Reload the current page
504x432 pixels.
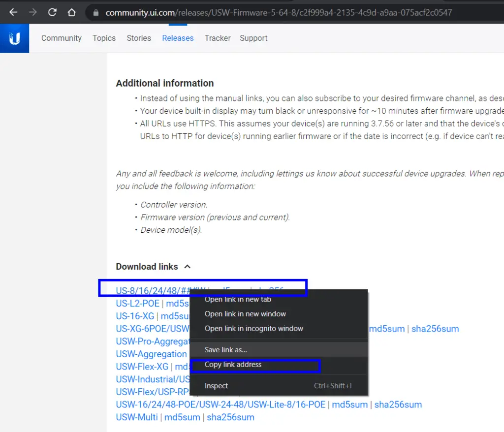click(52, 12)
